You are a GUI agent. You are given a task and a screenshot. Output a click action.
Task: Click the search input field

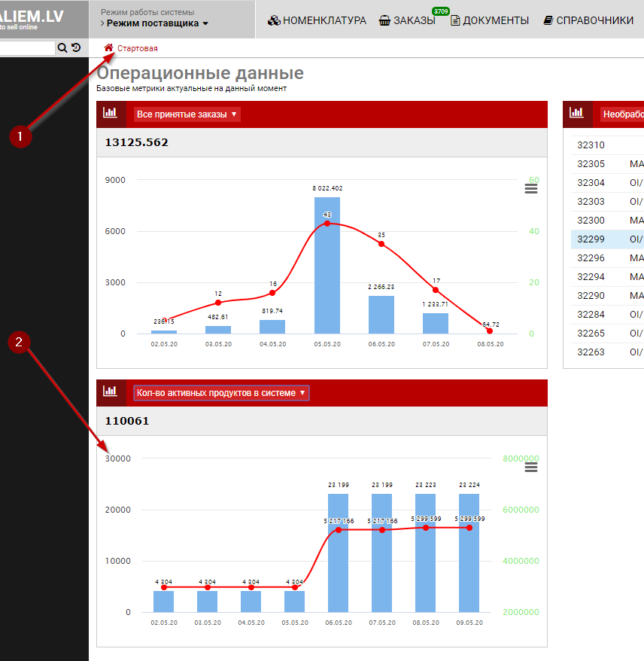(27, 48)
